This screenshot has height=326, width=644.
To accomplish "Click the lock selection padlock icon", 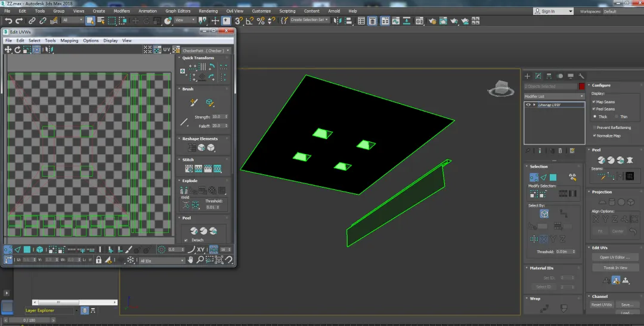I will [x=98, y=260].
